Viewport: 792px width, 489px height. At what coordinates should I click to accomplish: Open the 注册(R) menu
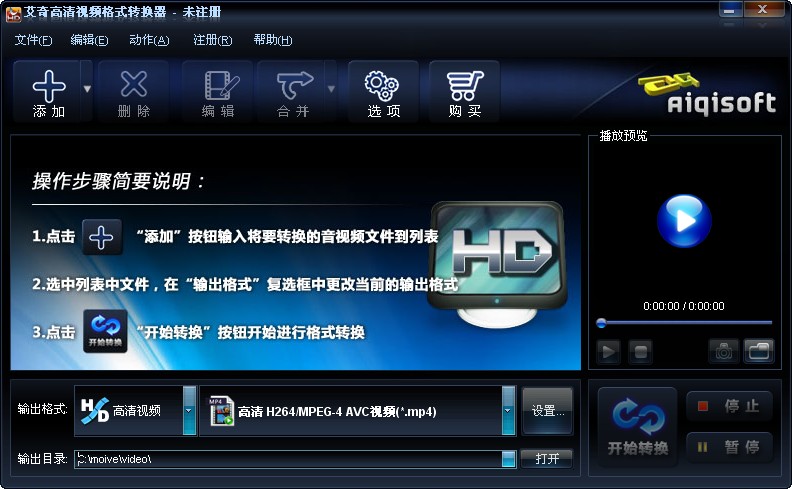(x=212, y=40)
